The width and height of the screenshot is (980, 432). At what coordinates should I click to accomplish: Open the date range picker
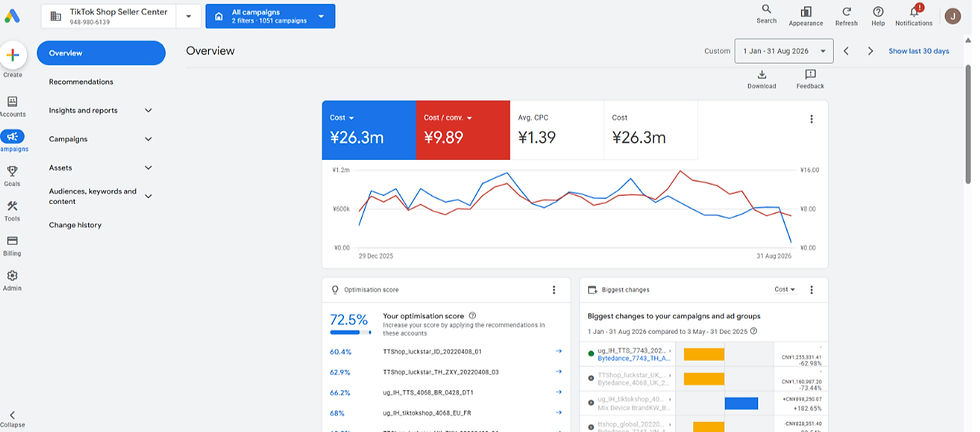(784, 51)
